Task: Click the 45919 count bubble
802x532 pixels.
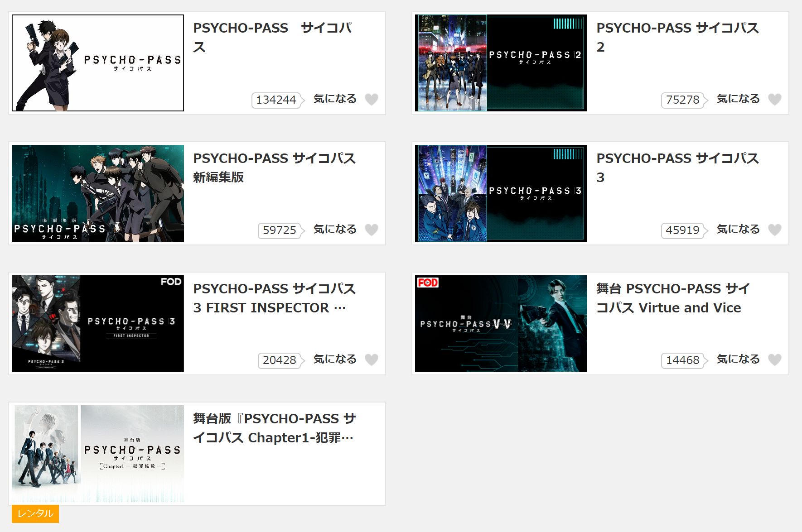Action: coord(684,230)
